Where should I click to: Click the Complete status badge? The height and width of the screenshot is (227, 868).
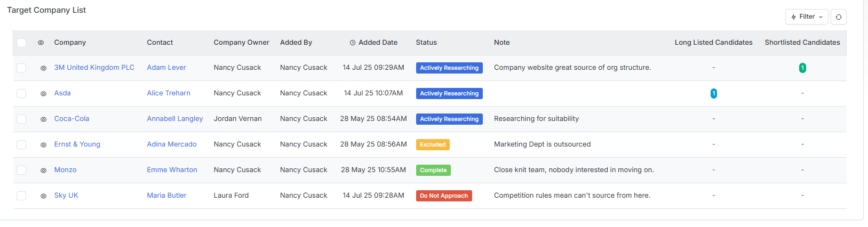pos(433,171)
